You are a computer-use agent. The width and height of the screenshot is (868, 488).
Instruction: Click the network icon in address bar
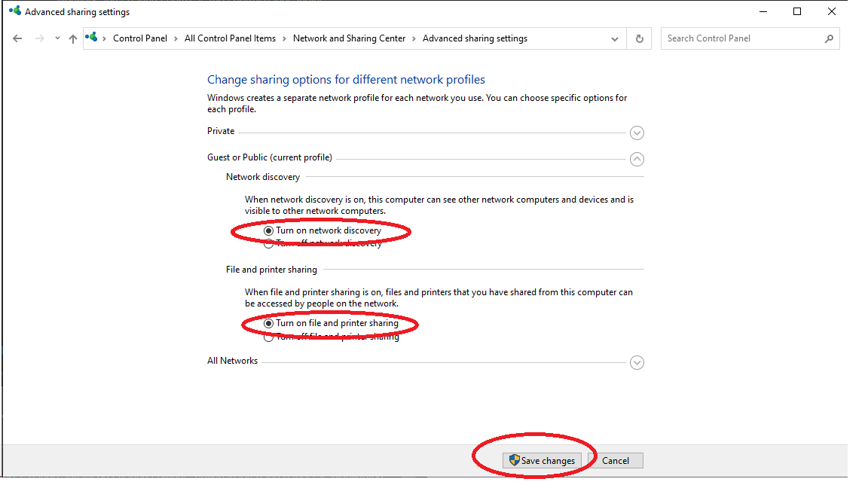click(x=92, y=38)
